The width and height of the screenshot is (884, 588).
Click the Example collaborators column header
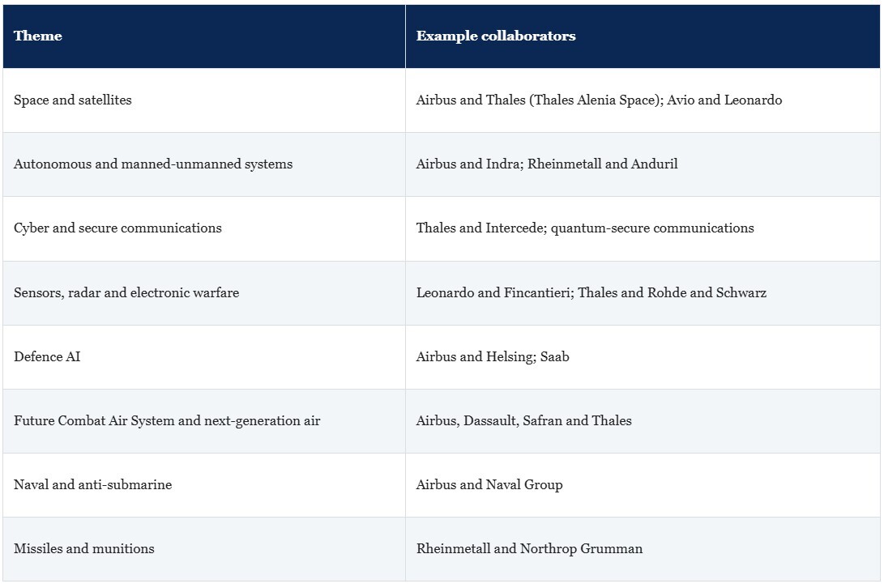coord(643,36)
